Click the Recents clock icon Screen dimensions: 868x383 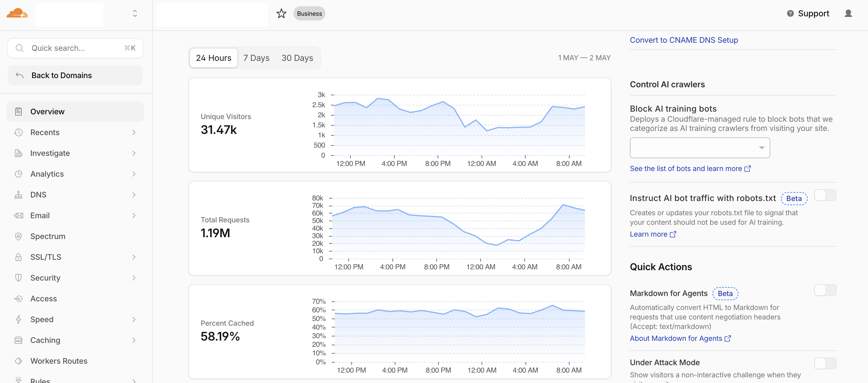click(x=18, y=133)
